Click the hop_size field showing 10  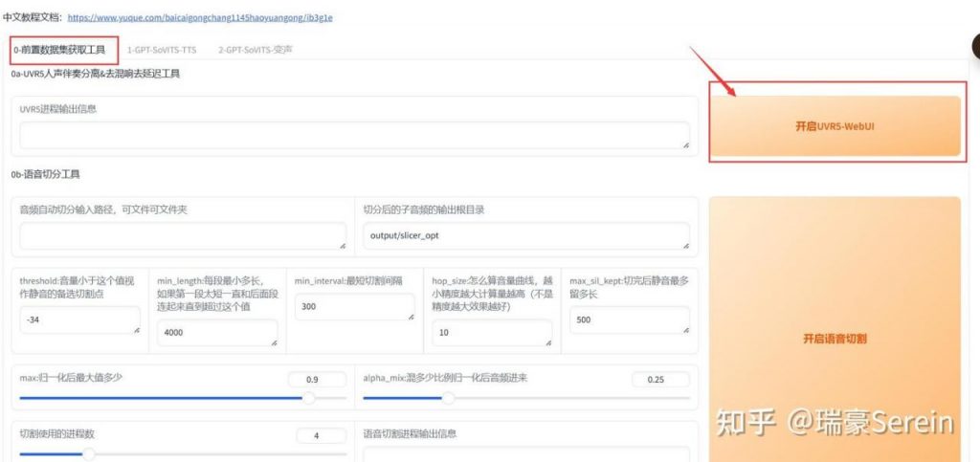pyautogui.click(x=491, y=333)
